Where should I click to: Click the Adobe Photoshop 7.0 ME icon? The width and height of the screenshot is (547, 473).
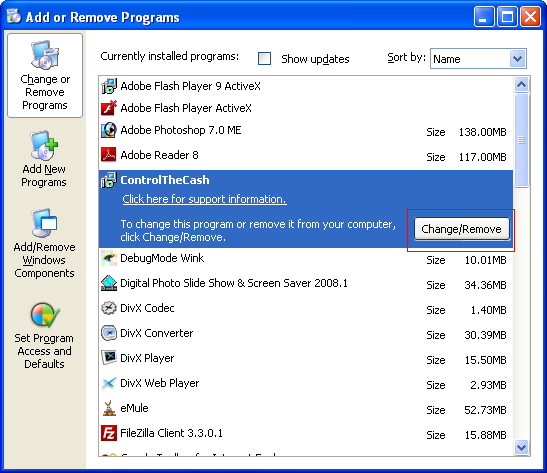pos(109,130)
